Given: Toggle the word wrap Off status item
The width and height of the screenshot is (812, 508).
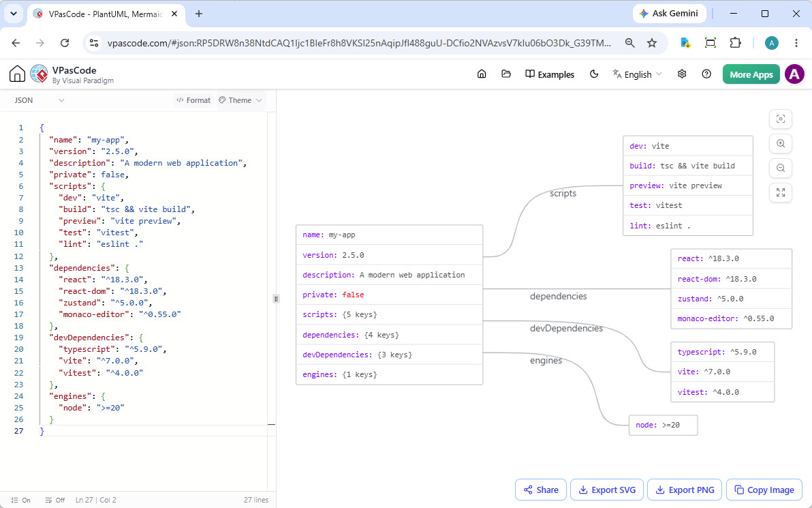Looking at the screenshot, I should pyautogui.click(x=55, y=500).
